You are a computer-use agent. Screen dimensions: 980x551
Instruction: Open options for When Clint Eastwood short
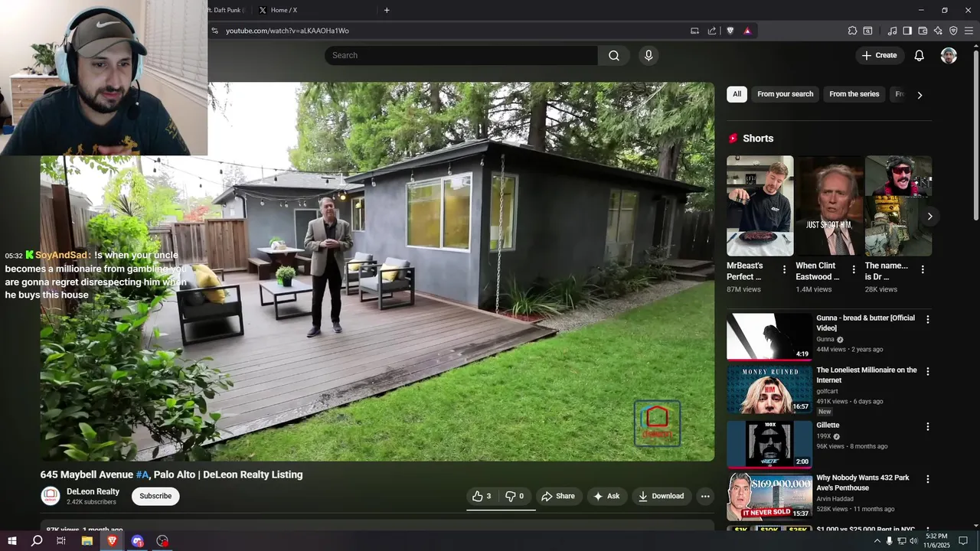point(854,269)
